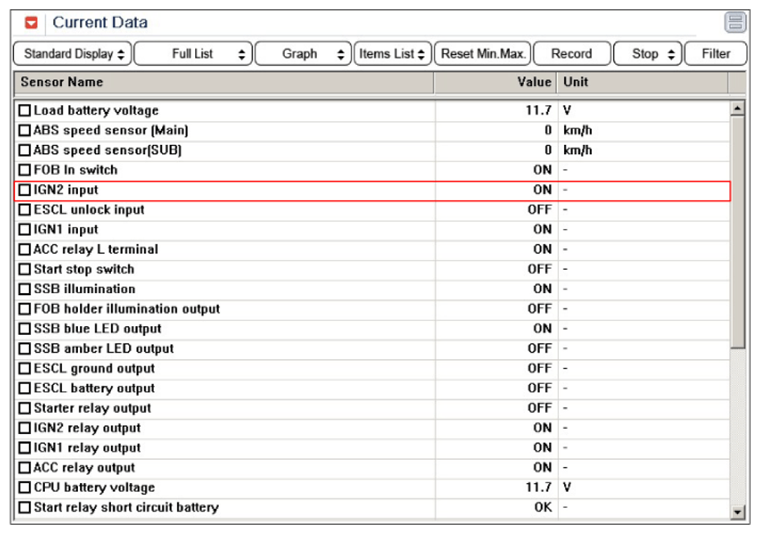Open the Items List dropdown
Screen dimensions: 760x534
coord(392,54)
